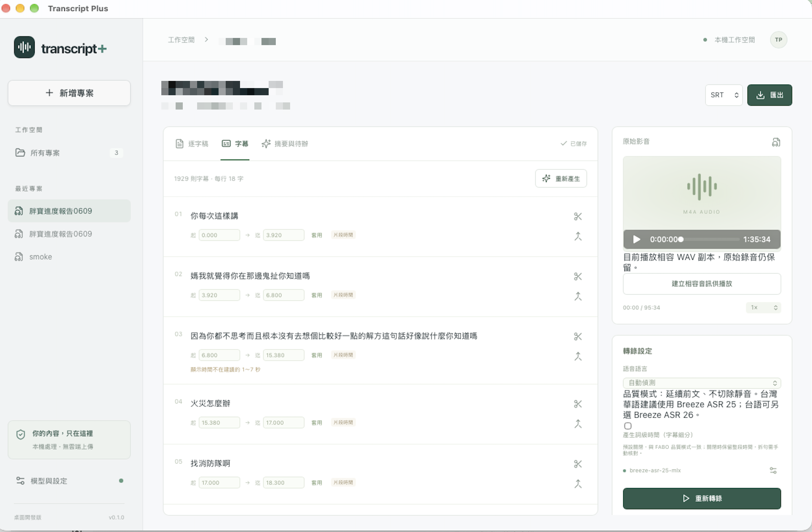Click the audio player progress slider

click(709, 239)
